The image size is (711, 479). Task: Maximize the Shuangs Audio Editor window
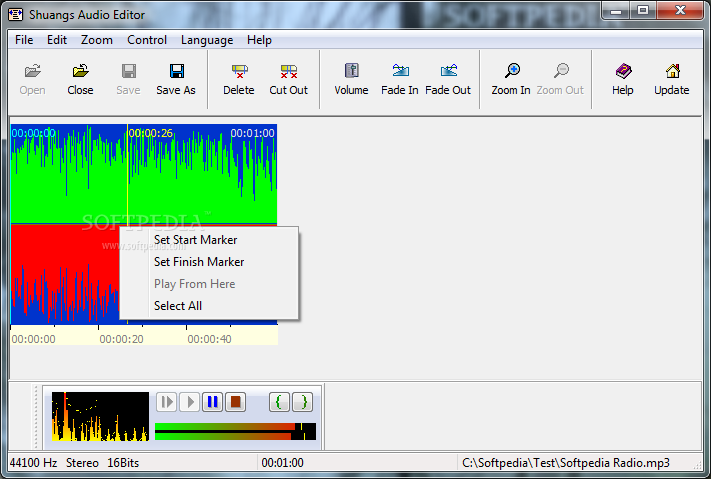(x=643, y=10)
